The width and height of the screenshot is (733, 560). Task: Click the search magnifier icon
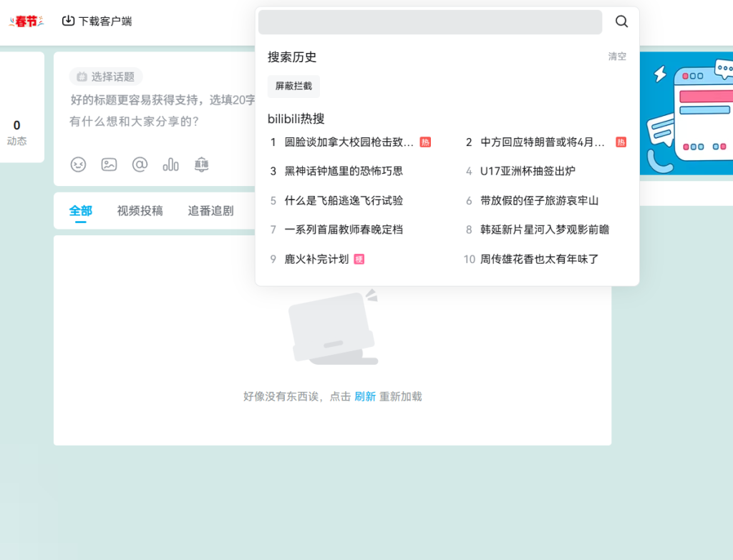coord(621,21)
